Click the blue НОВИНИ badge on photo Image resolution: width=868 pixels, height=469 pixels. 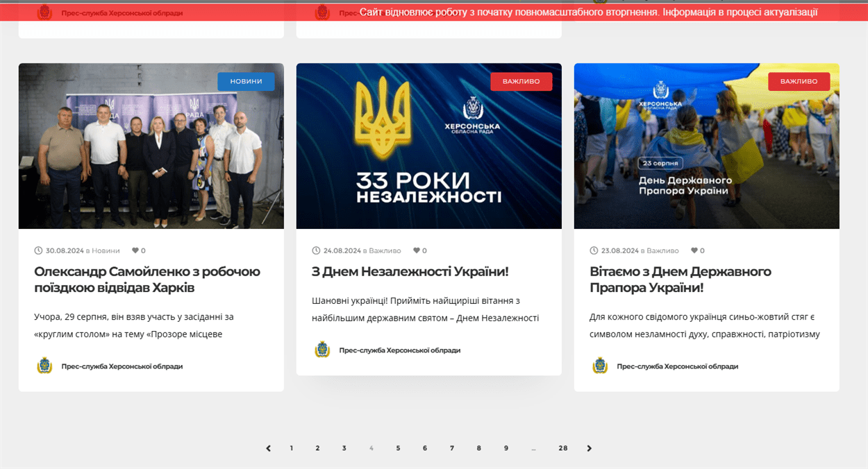[246, 81]
